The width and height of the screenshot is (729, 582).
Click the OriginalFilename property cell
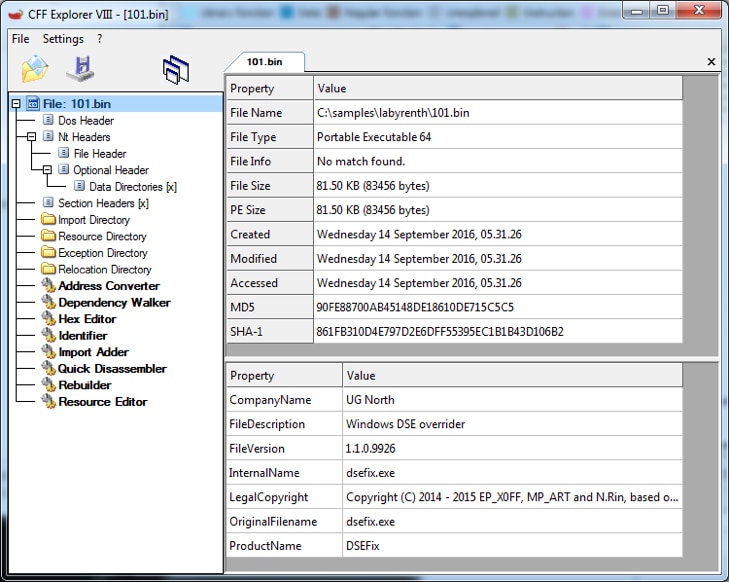tap(285, 522)
